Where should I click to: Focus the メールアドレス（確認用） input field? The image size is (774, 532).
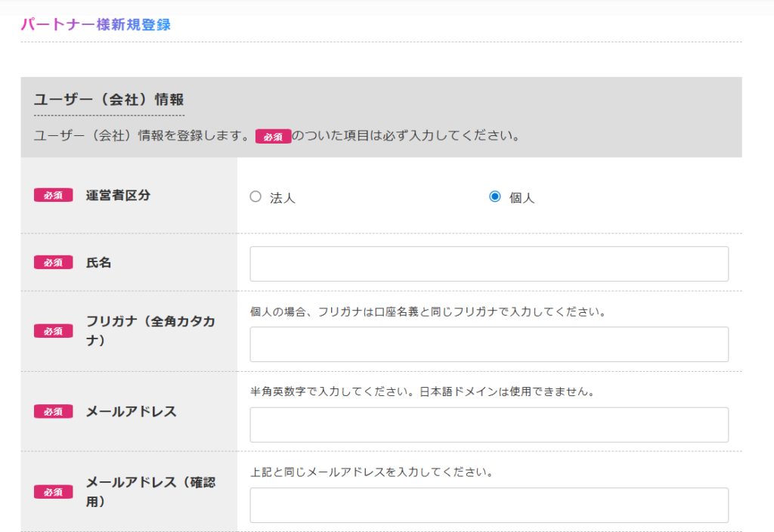[489, 505]
